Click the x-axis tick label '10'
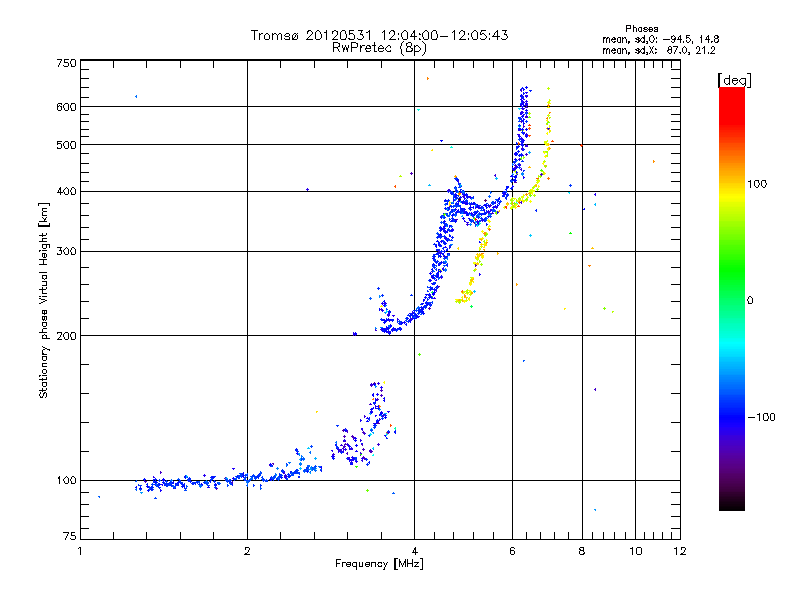The height and width of the screenshot is (600, 800). click(x=636, y=551)
